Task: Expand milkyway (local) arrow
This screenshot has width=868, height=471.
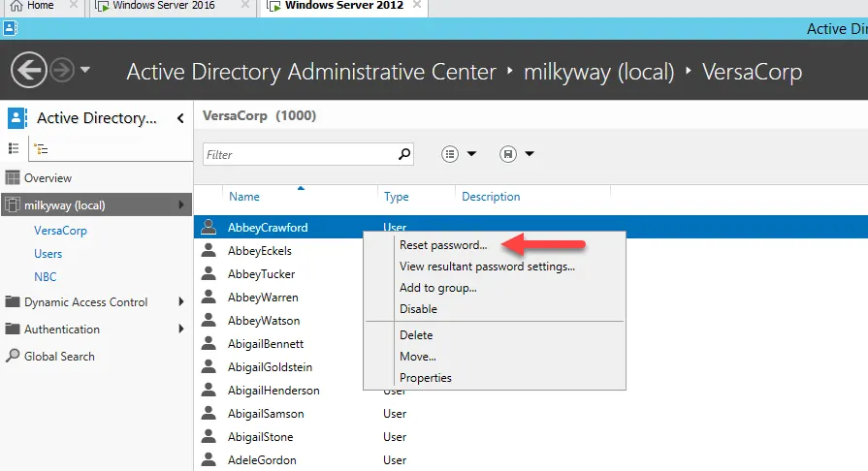Action: (181, 204)
